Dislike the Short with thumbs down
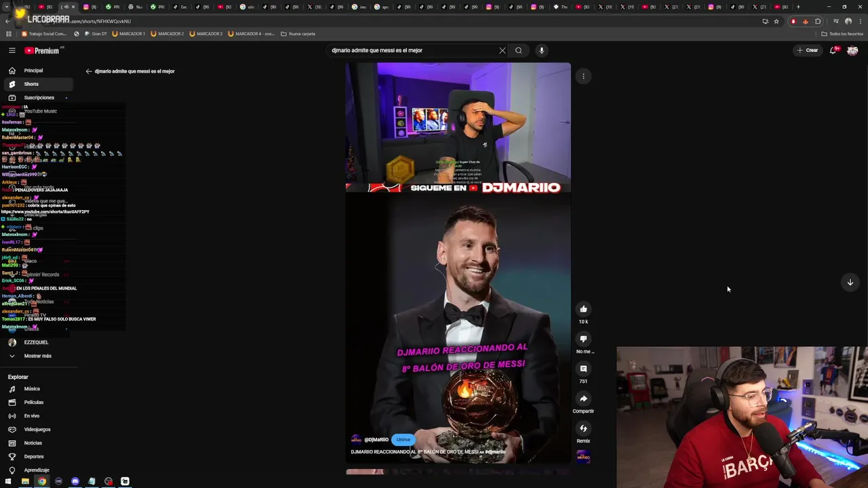This screenshot has width=868, height=488. (x=583, y=339)
